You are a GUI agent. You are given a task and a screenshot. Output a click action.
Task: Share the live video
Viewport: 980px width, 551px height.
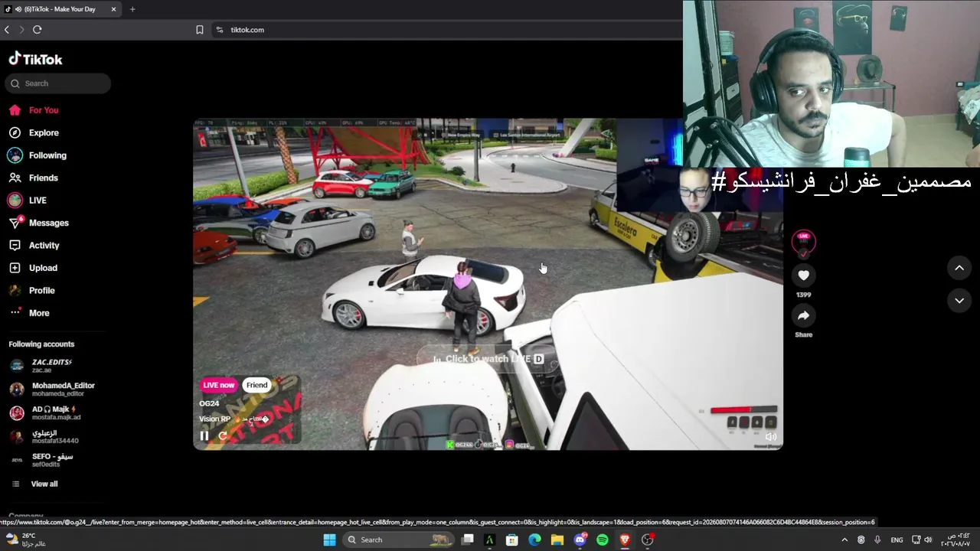(803, 315)
